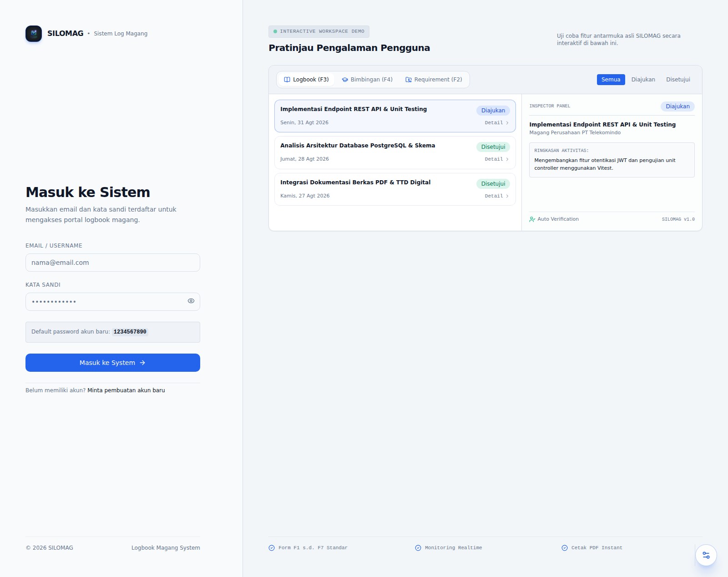Expand Detail for the PostgreSQL entry
This screenshot has width=728, height=577.
496,159
